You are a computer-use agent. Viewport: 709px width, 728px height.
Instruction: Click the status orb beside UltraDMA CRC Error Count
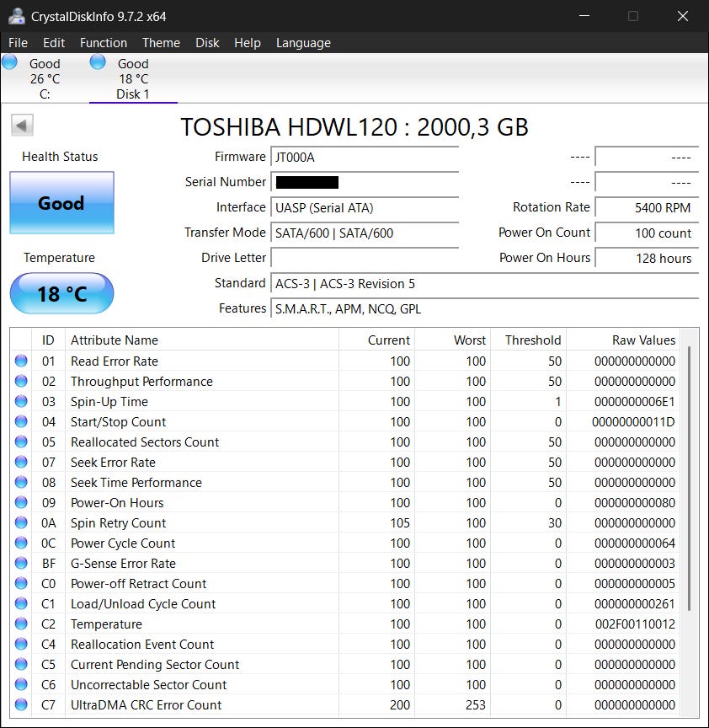[21, 705]
